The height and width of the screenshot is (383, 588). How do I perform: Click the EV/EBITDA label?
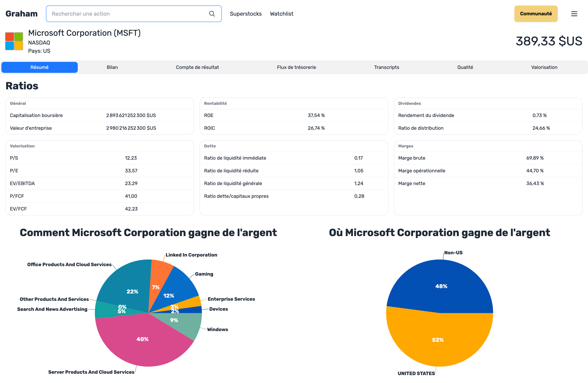[x=22, y=183]
